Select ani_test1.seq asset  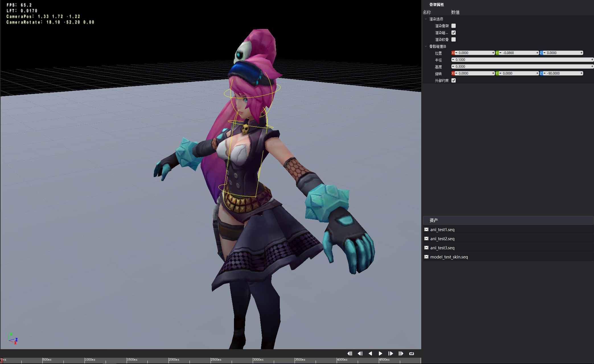pos(508,230)
